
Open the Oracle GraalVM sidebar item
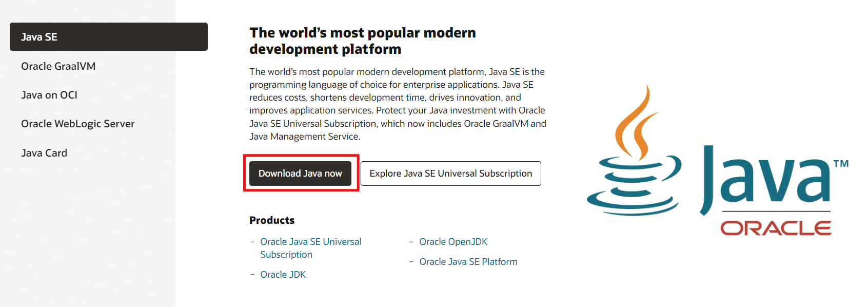click(58, 66)
